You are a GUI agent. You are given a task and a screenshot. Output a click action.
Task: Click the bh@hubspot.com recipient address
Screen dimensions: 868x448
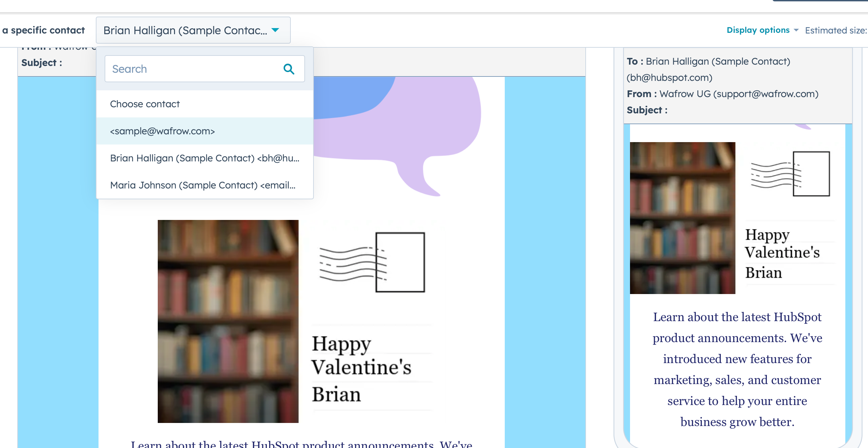pyautogui.click(x=669, y=77)
